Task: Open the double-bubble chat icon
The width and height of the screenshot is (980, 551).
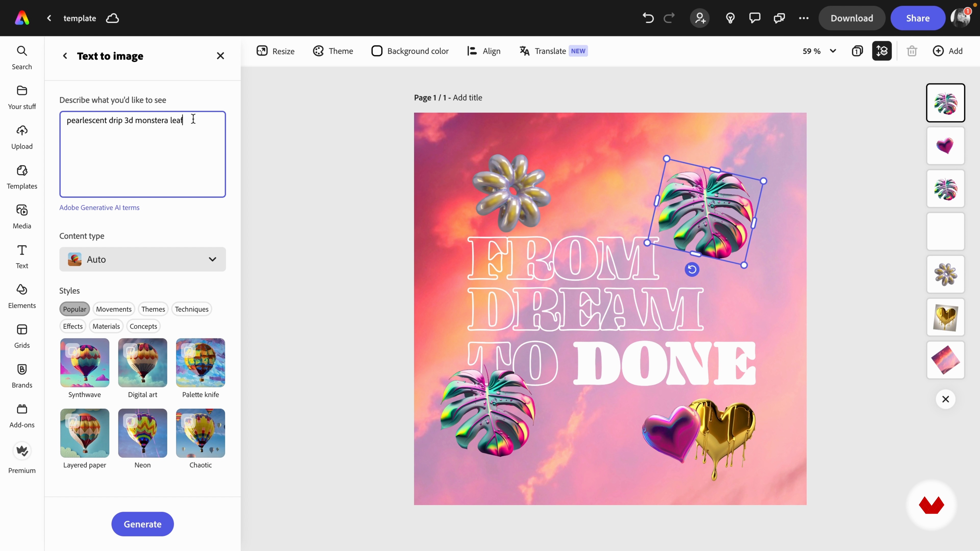Action: [779, 18]
